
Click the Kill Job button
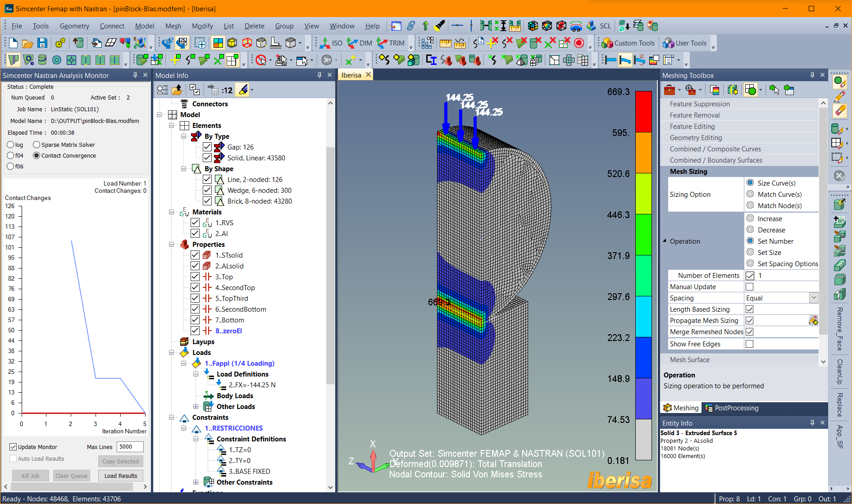tap(30, 476)
